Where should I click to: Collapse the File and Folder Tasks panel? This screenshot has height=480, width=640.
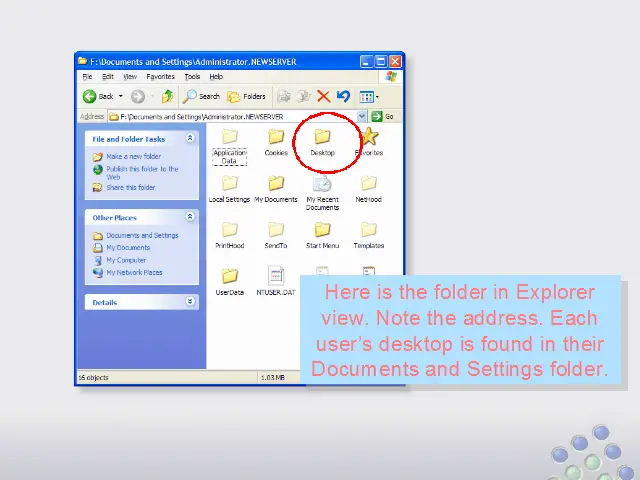[x=190, y=139]
